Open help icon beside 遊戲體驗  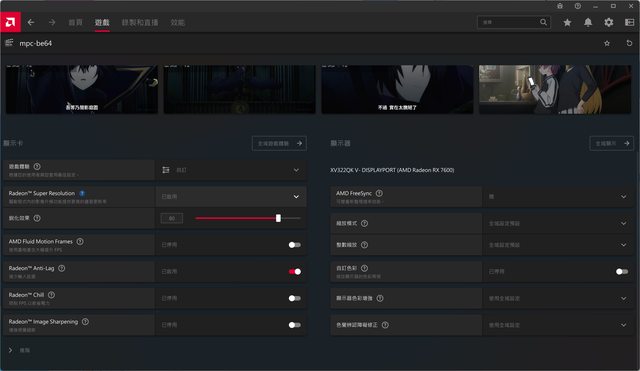point(37,167)
